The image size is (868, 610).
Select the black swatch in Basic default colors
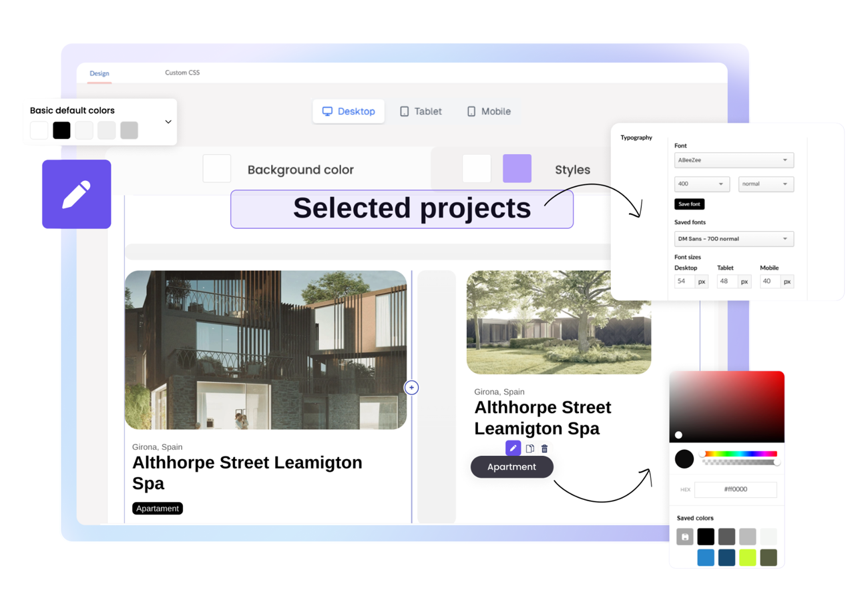click(61, 130)
